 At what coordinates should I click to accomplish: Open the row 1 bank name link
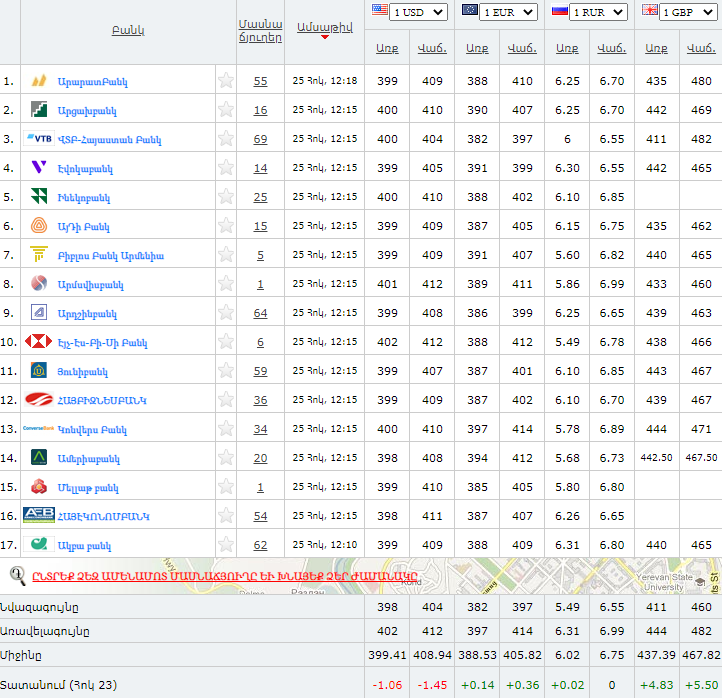92,81
